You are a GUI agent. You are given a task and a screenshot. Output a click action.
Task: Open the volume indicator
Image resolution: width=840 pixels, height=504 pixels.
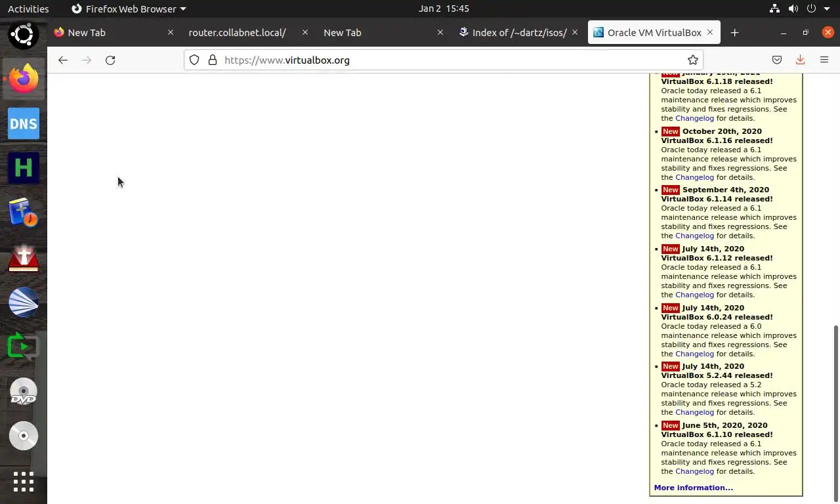[x=793, y=9]
